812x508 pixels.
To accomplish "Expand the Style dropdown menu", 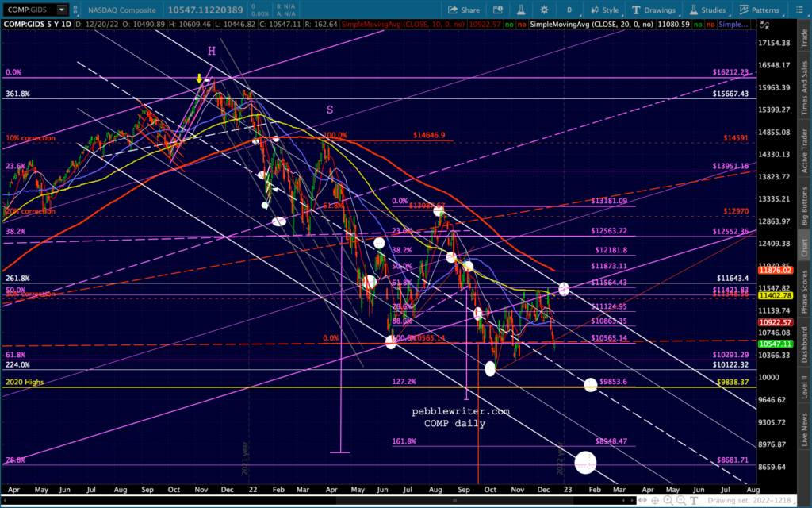I will (605, 10).
